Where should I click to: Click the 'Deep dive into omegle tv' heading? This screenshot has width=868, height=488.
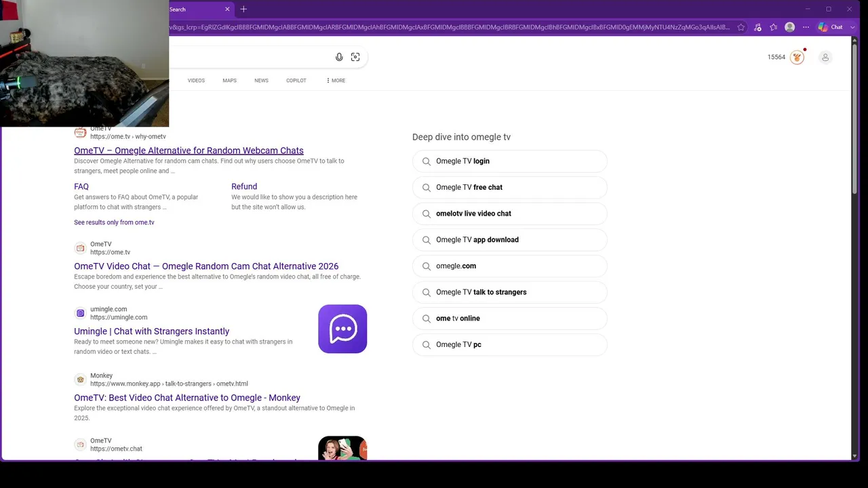pyautogui.click(x=461, y=137)
